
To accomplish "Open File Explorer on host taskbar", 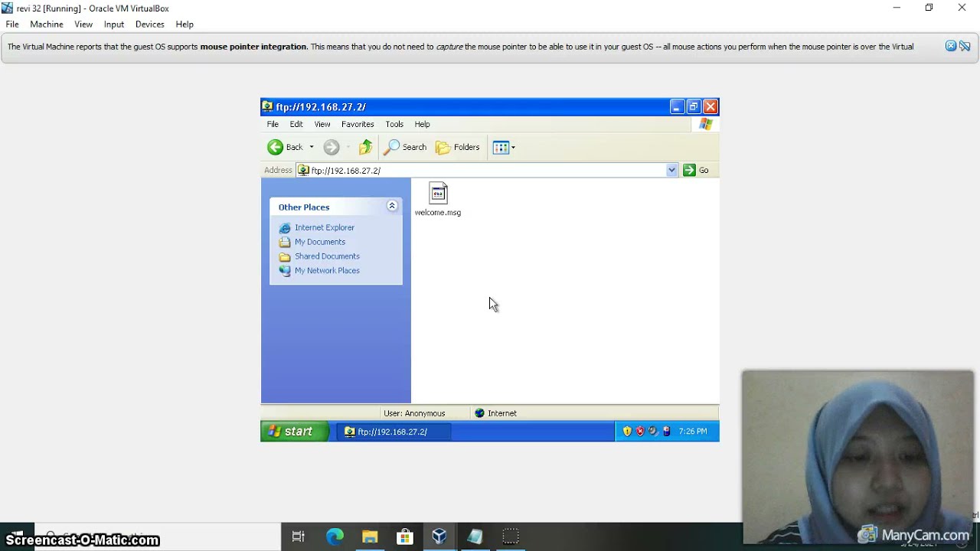I will pos(370,536).
